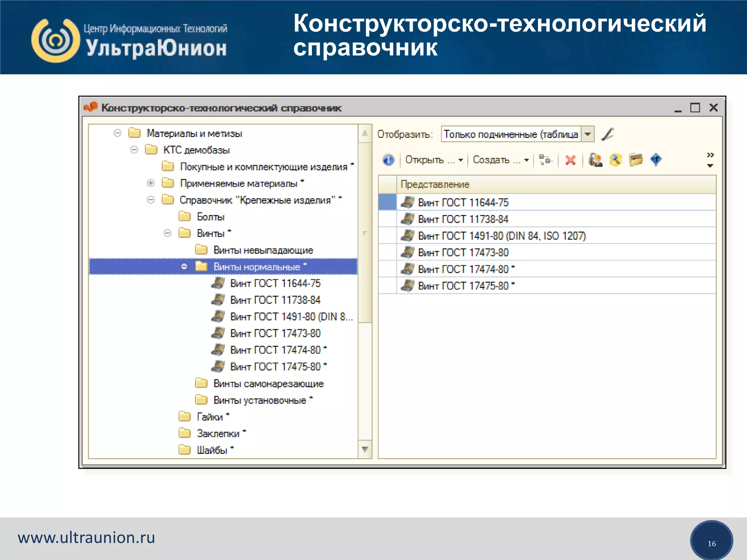This screenshot has width=747, height=560.
Task: Select Винты самонарезающие folder
Action: pyautogui.click(x=268, y=384)
